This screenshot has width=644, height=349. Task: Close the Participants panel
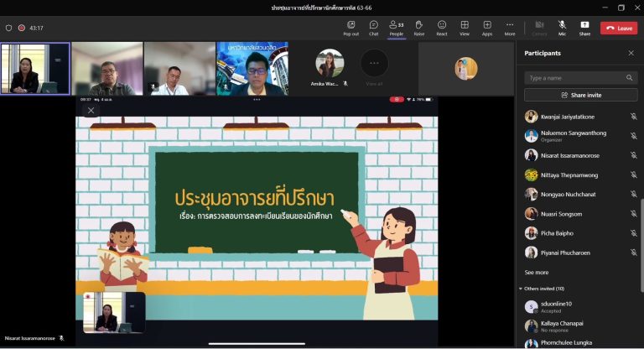[x=631, y=53]
